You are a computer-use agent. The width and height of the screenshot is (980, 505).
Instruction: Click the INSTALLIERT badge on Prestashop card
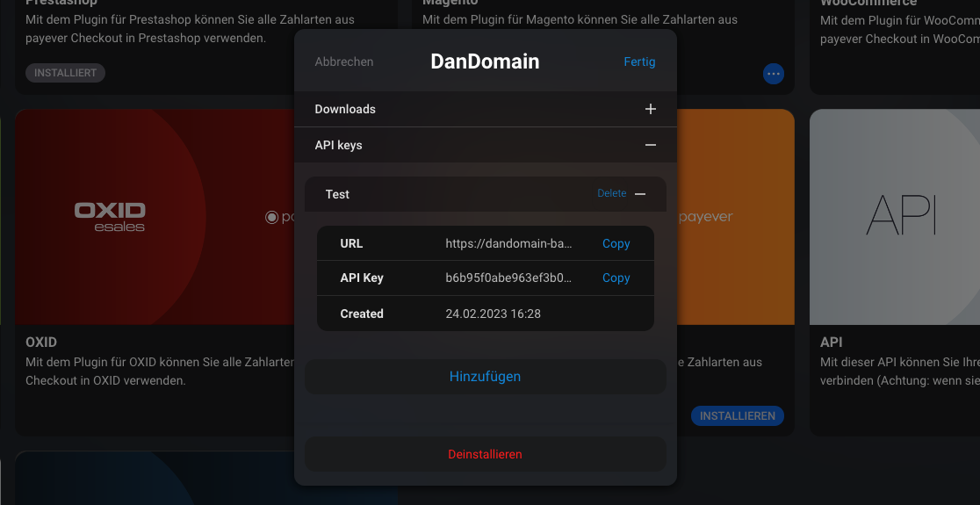point(66,73)
